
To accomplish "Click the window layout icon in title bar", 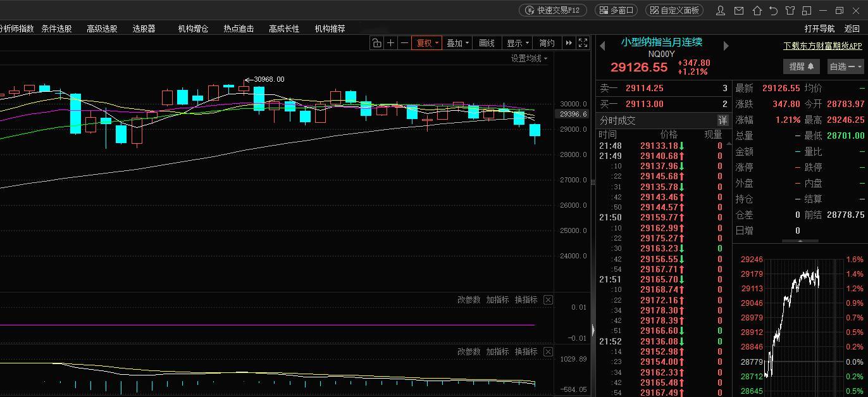I will point(806,10).
